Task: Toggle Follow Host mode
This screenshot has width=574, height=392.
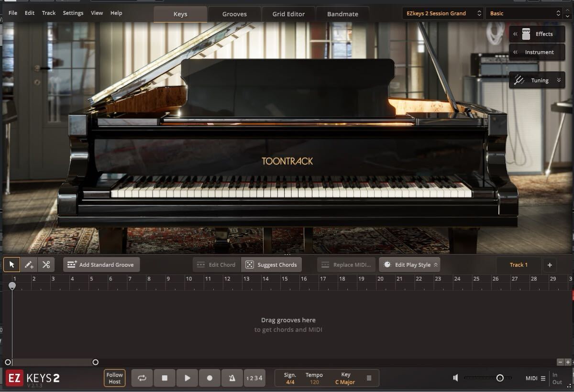Action: tap(115, 378)
